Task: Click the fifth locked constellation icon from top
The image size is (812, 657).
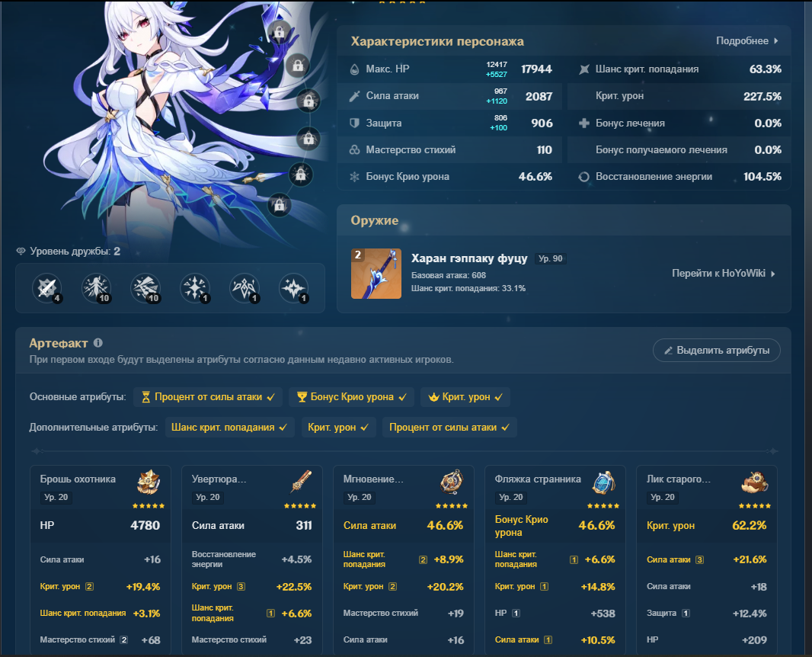Action: [x=300, y=175]
